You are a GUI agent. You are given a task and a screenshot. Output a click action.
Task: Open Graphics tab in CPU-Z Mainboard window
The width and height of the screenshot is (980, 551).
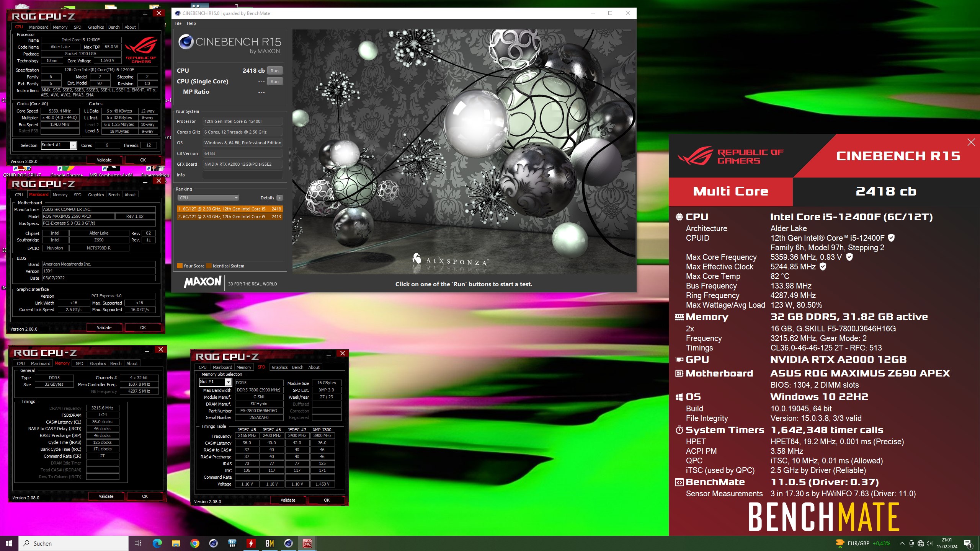(x=96, y=195)
